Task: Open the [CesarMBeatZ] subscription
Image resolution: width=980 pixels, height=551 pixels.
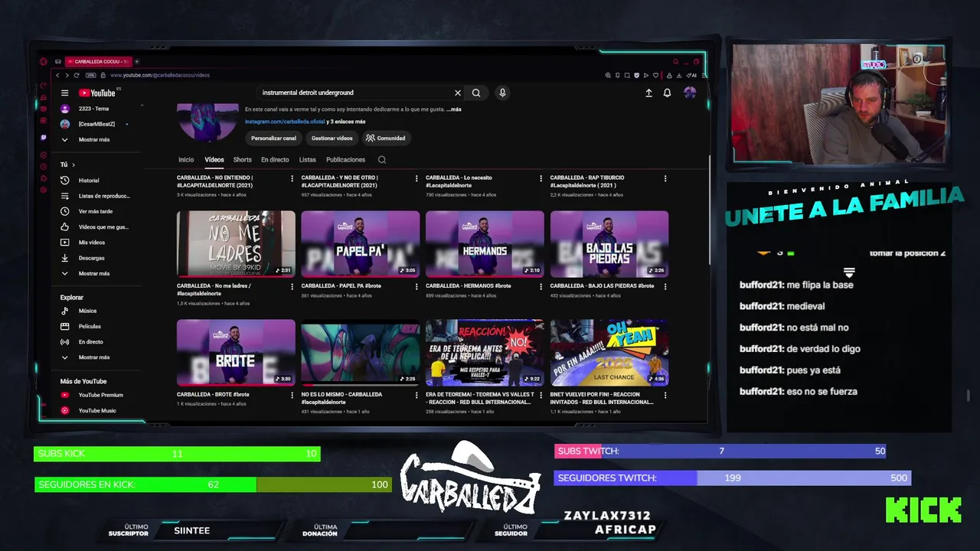Action: [88, 124]
